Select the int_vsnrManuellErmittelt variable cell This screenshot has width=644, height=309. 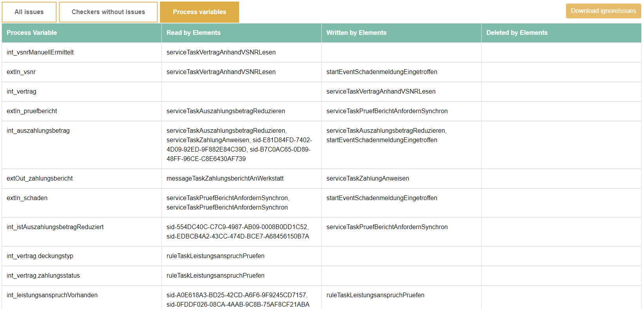[82, 52]
